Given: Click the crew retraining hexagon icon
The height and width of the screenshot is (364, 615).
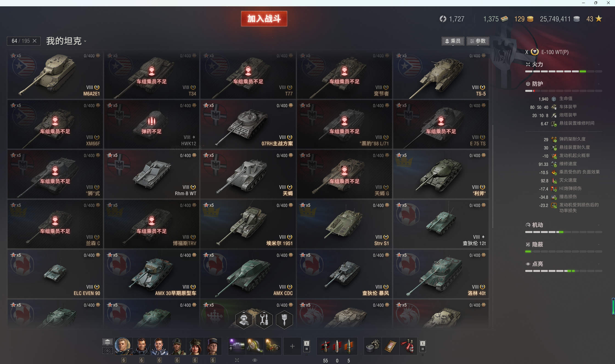Looking at the screenshot, I should [244, 320].
